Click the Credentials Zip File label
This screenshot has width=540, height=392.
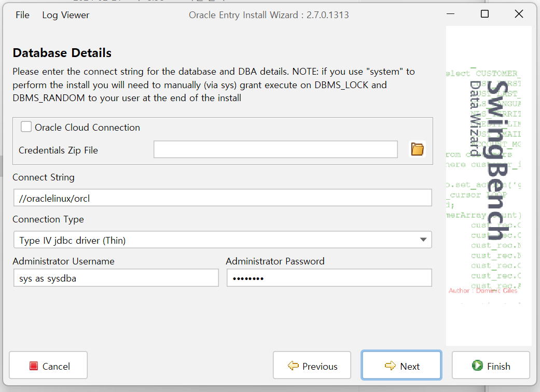tap(58, 150)
